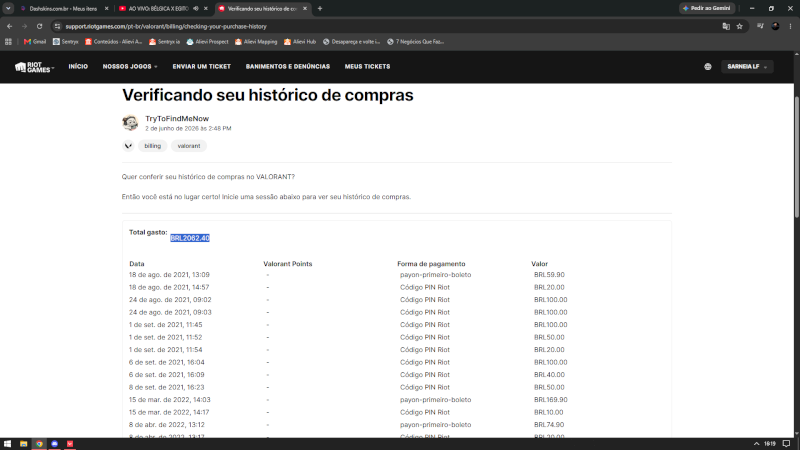Reload the current page

coord(39,26)
